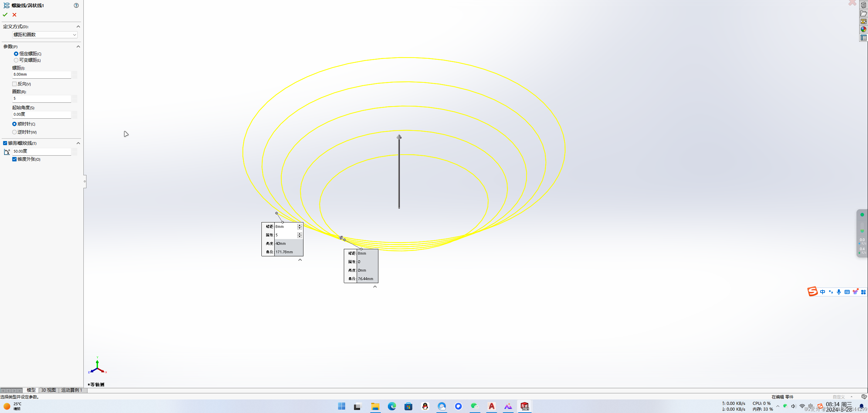Screen dimensions: 868x413
Task: Click the taper angle icon beside 50.00度
Action: coord(7,152)
